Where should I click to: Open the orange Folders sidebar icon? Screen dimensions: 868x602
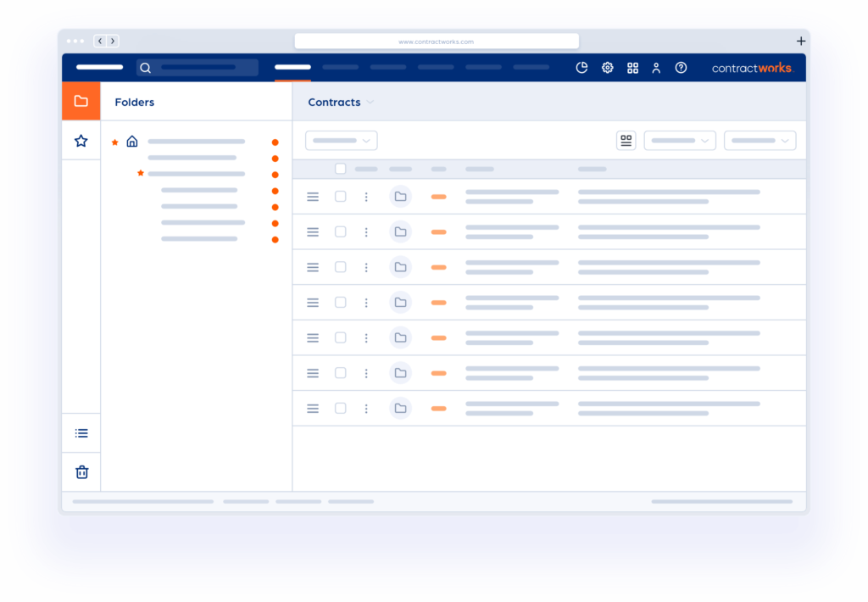tap(81, 102)
